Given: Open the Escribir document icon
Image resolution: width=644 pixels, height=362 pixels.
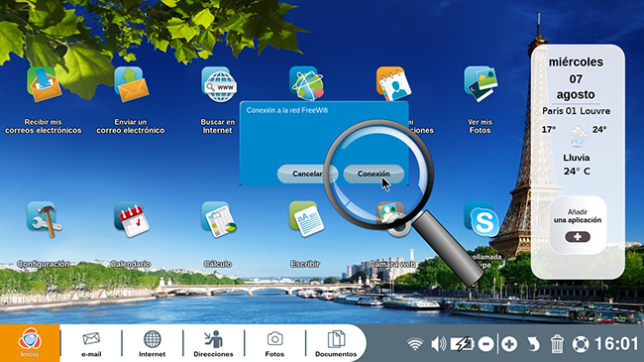Looking at the screenshot, I should click(306, 219).
